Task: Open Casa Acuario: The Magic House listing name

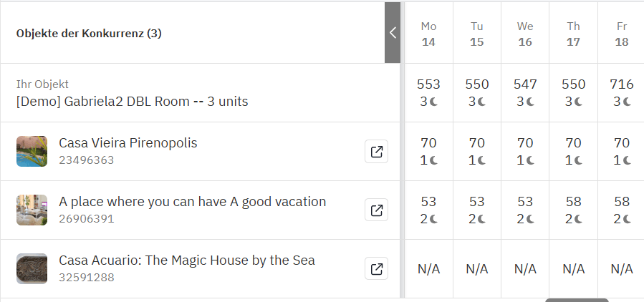Action: tap(186, 260)
